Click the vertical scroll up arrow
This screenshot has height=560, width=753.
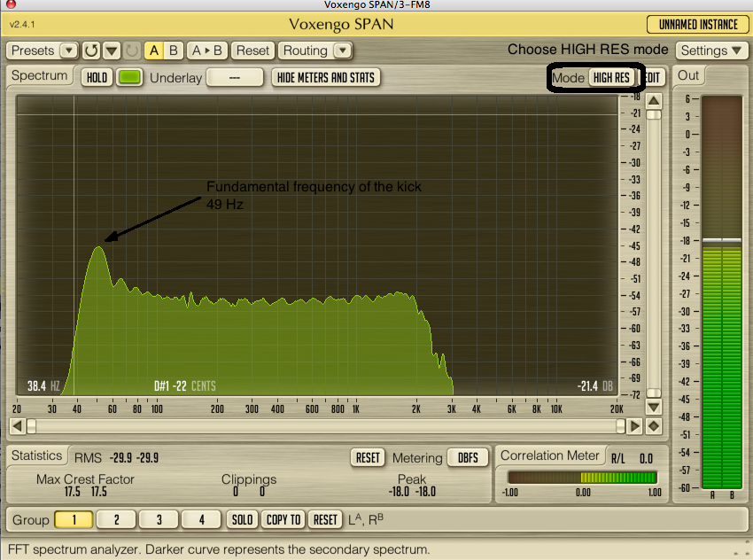tap(654, 101)
